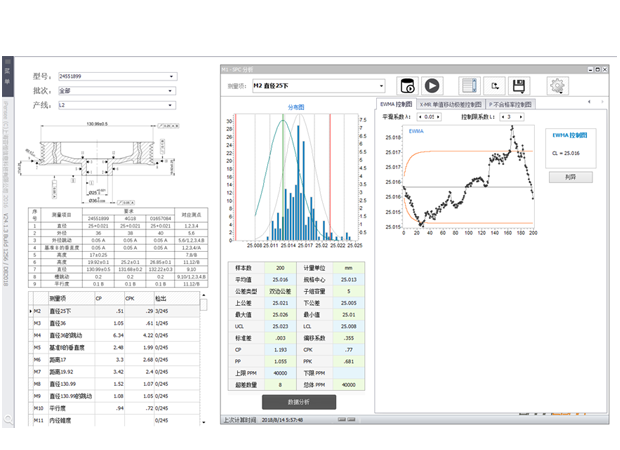
Task: Switch to P 不合格率控制图 tab
Action: (x=509, y=104)
